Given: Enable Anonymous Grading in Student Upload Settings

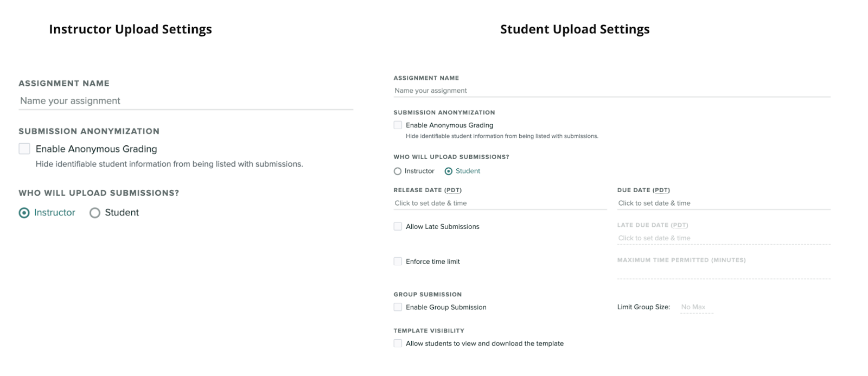Looking at the screenshot, I should click(x=397, y=125).
